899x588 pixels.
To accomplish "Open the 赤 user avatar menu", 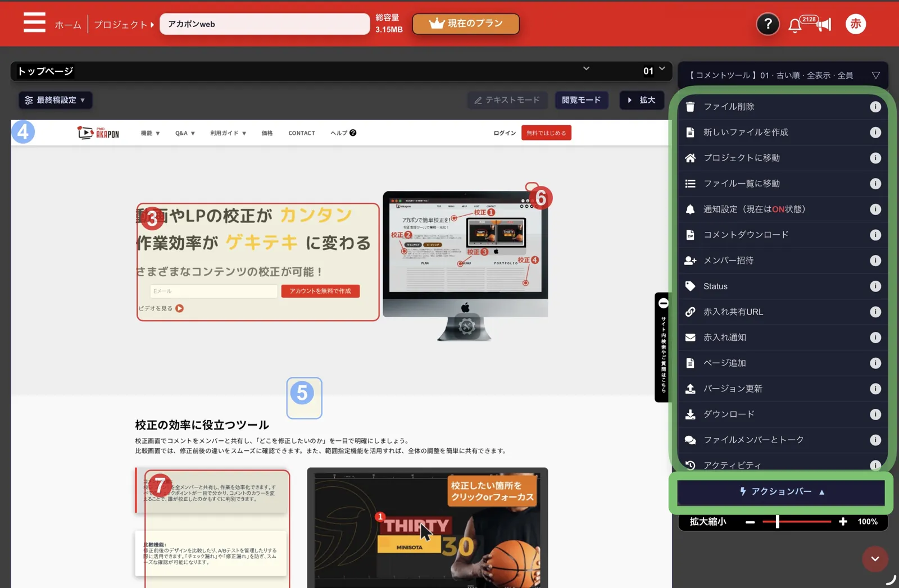I will pyautogui.click(x=855, y=24).
